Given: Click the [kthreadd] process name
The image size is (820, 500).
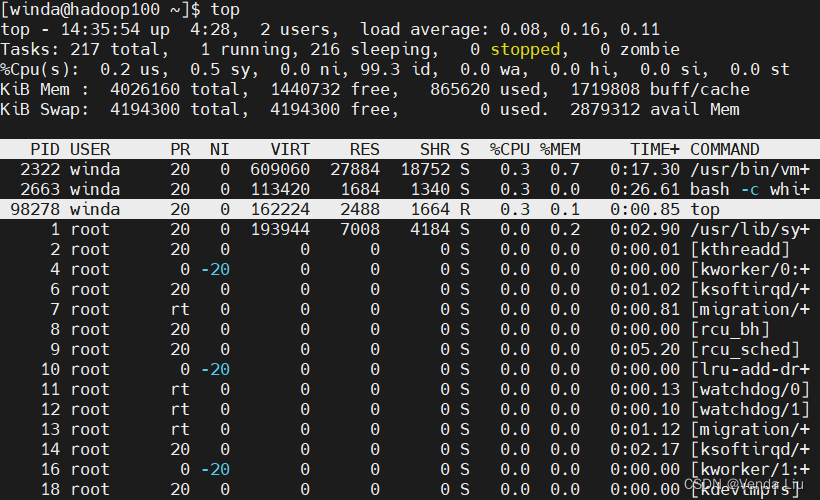Looking at the screenshot, I should pyautogui.click(x=740, y=249).
